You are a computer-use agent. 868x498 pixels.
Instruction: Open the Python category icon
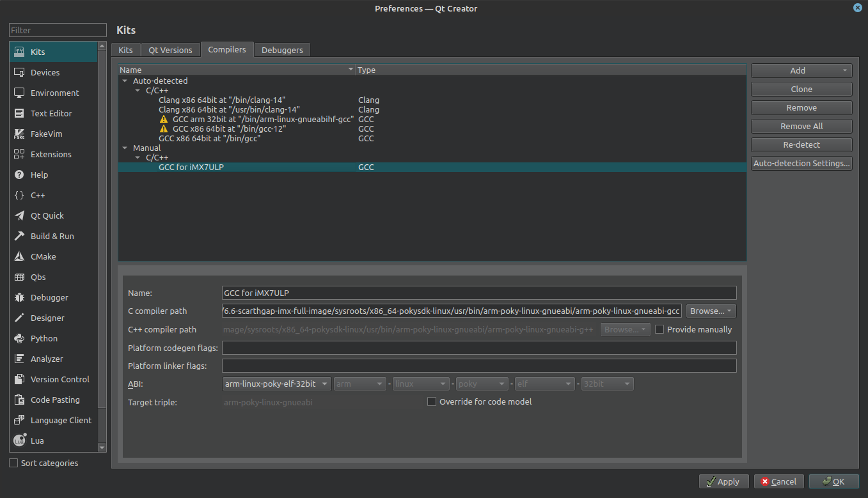coord(19,338)
